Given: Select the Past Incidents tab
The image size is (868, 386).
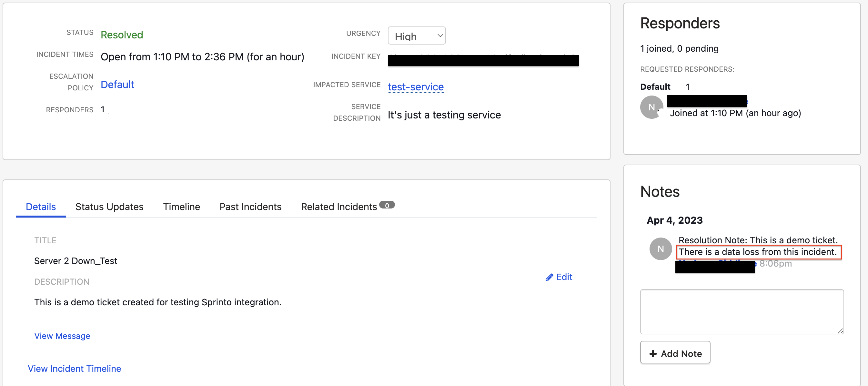Looking at the screenshot, I should (250, 207).
